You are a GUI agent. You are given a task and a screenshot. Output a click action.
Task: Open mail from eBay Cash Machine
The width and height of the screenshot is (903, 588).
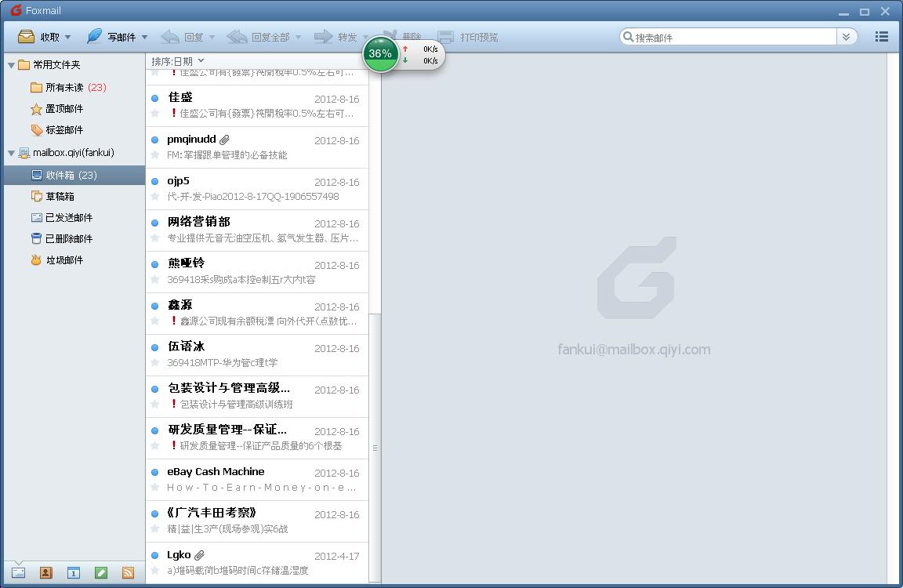pyautogui.click(x=257, y=480)
